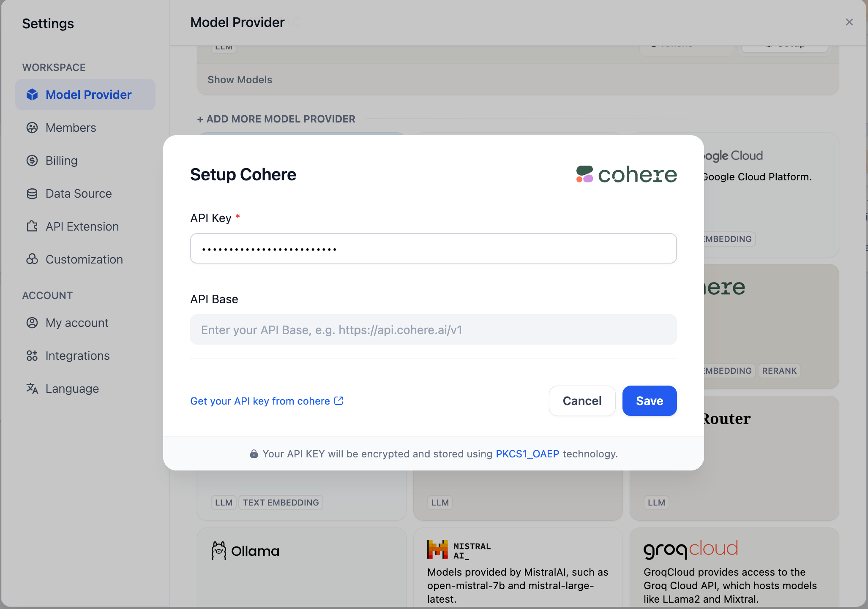
Task: Click the Data Source database icon
Action: pos(32,193)
